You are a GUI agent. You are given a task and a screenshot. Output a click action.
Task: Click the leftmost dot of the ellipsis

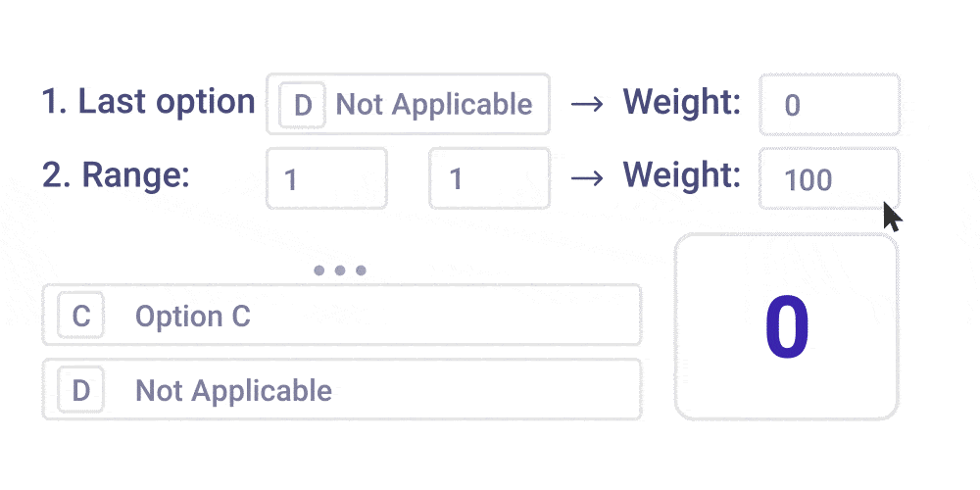click(x=319, y=270)
